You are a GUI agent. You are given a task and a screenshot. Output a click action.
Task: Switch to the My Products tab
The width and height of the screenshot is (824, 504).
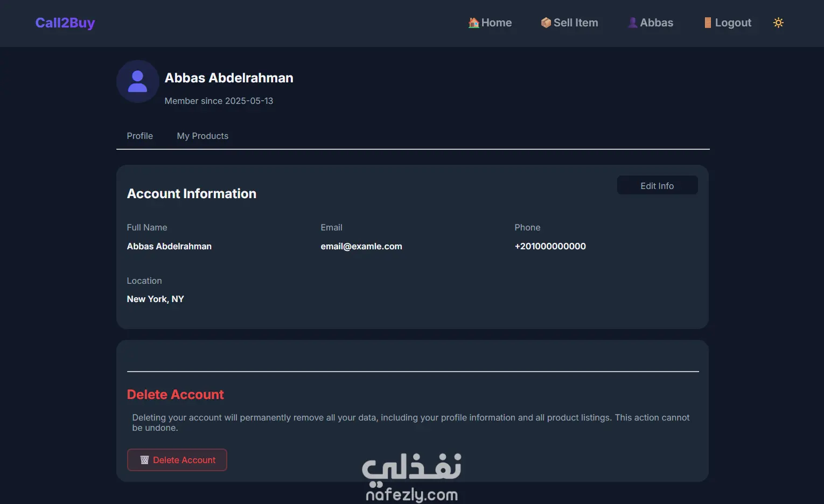(x=202, y=136)
